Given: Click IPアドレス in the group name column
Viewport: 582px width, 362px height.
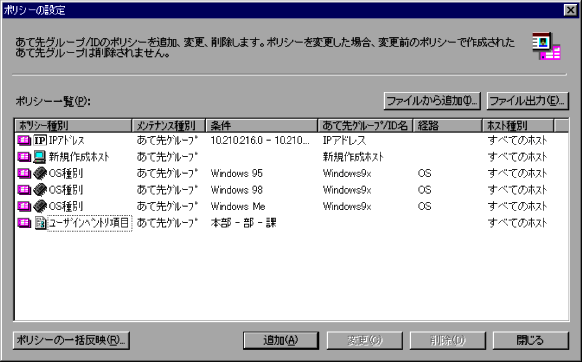Looking at the screenshot, I should (344, 140).
